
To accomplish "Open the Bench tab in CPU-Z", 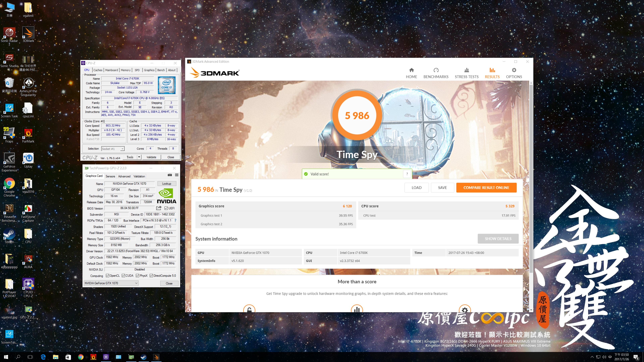I will tap(161, 70).
